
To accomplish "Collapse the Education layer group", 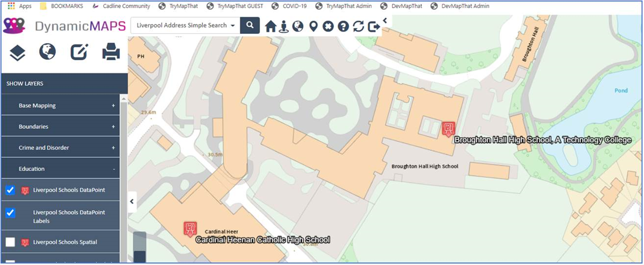I will (x=61, y=169).
